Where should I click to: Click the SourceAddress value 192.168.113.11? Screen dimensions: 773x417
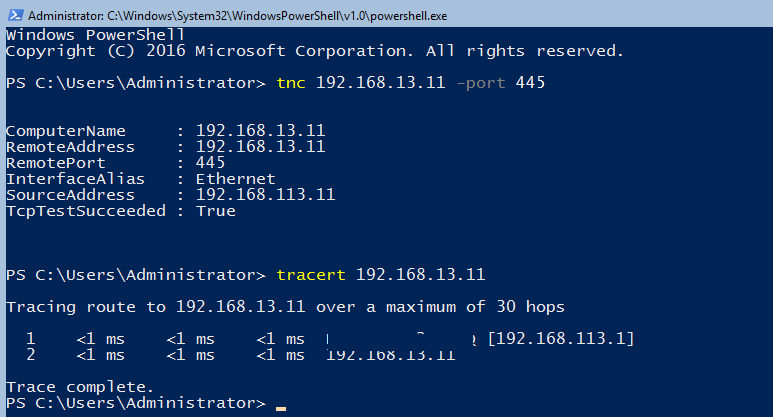tap(265, 195)
